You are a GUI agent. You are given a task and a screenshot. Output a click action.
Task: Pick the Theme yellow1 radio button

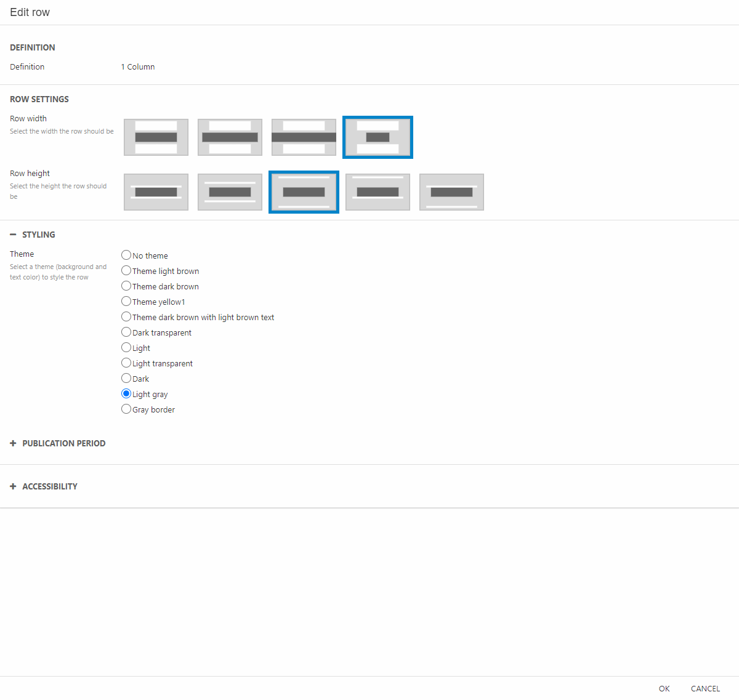pos(126,301)
